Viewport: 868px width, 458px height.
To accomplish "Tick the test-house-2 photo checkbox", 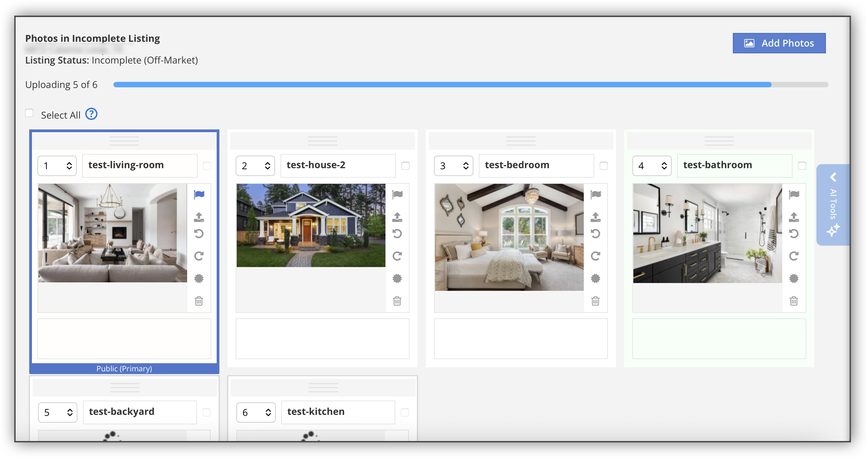I will point(405,166).
